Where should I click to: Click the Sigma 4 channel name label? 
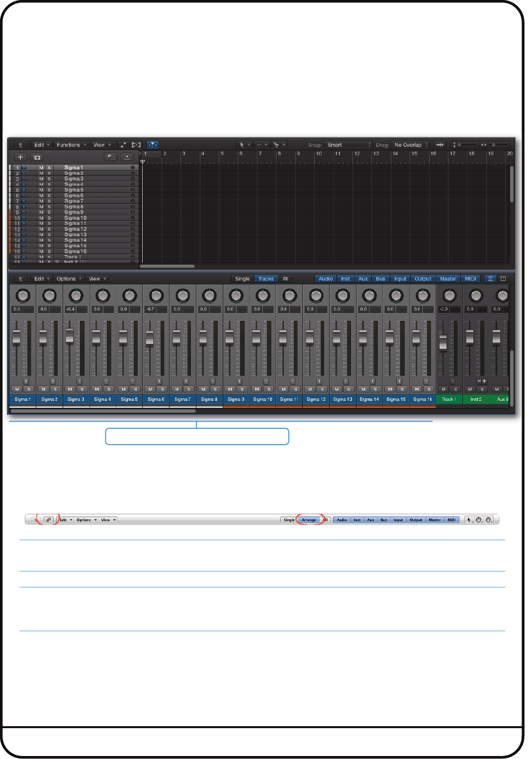[102, 399]
